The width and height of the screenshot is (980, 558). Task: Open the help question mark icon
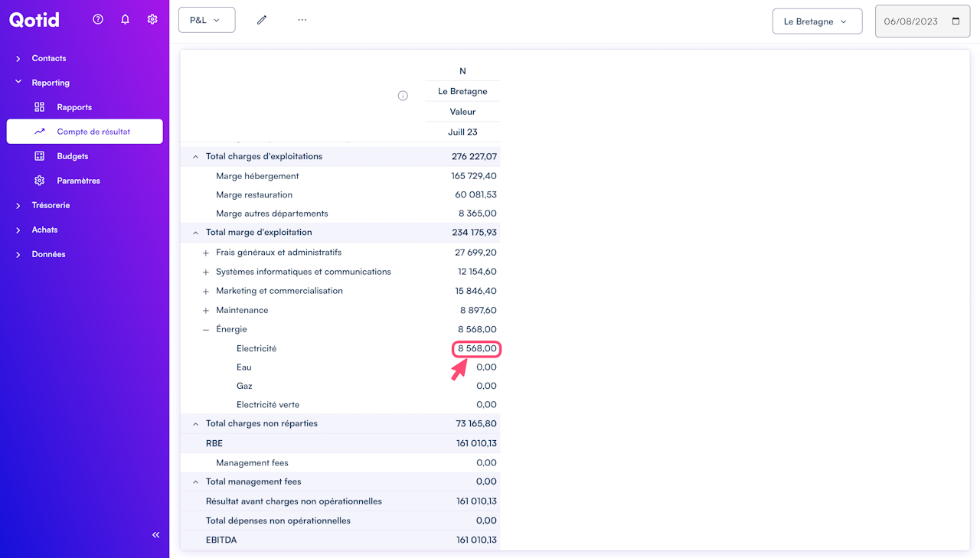coord(98,20)
